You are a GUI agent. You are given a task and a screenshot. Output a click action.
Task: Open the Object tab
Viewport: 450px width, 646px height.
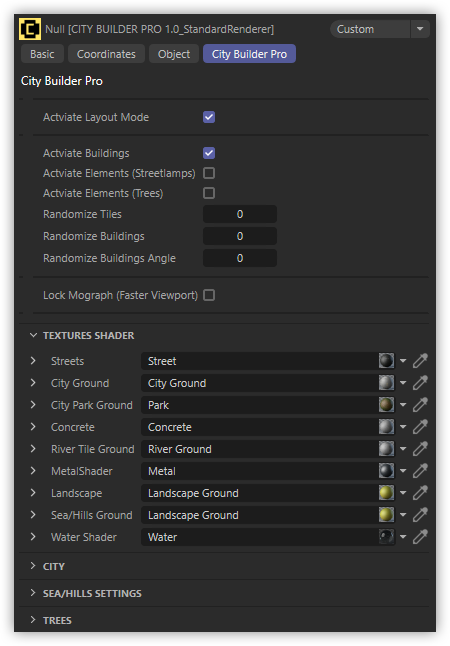(174, 54)
